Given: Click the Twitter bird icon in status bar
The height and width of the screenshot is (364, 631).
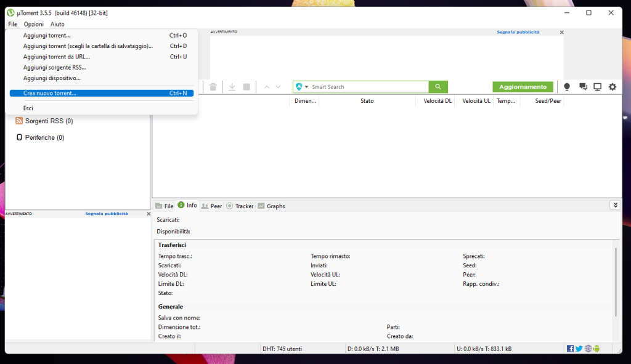Looking at the screenshot, I should click(x=579, y=348).
